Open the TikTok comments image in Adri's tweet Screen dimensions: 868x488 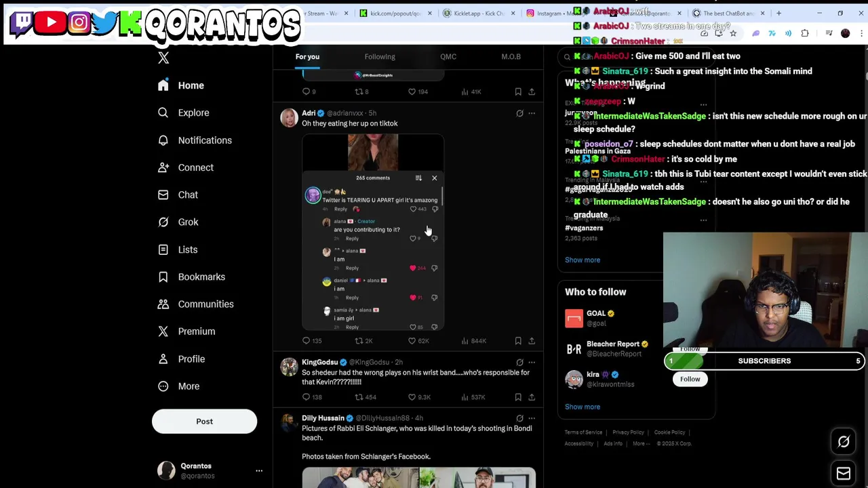[373, 232]
